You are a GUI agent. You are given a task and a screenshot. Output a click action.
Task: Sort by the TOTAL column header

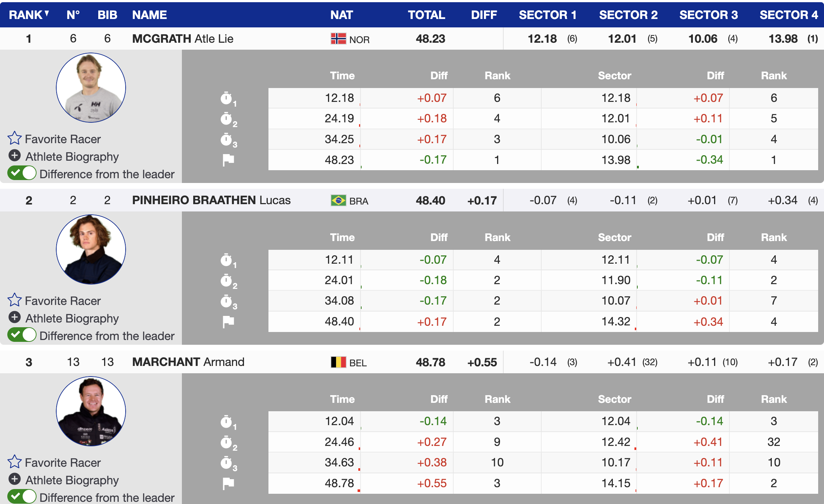click(x=426, y=15)
